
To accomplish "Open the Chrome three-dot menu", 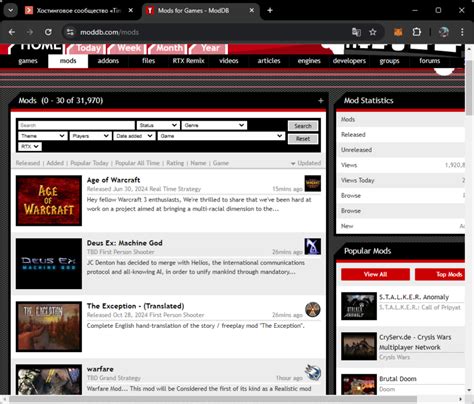I will click(x=462, y=32).
